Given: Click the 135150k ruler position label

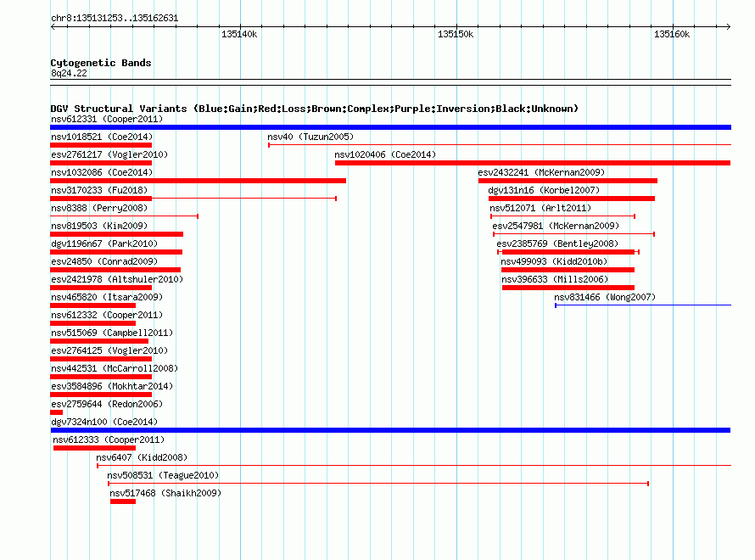Looking at the screenshot, I should [456, 34].
